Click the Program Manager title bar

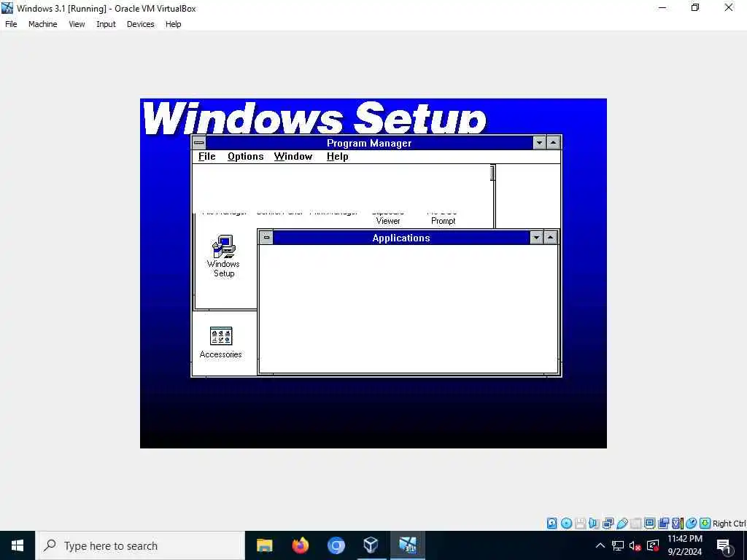point(369,143)
